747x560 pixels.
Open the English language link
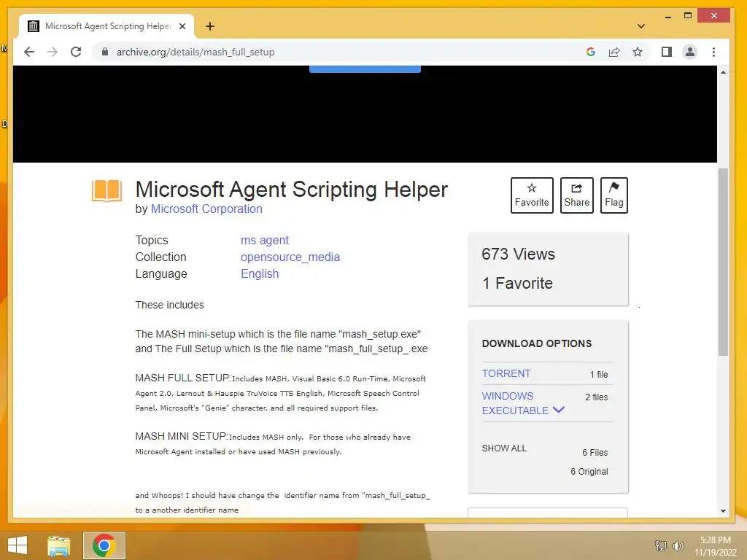[x=260, y=274]
